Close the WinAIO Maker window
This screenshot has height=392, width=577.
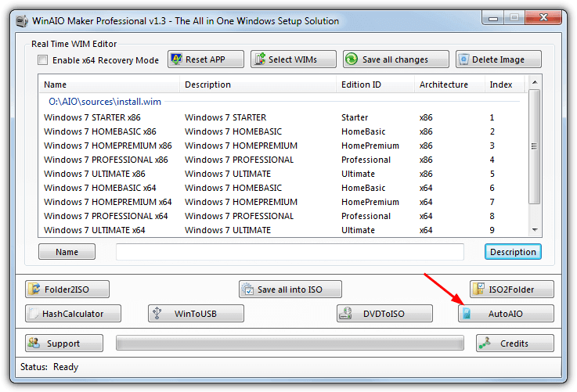click(543, 17)
